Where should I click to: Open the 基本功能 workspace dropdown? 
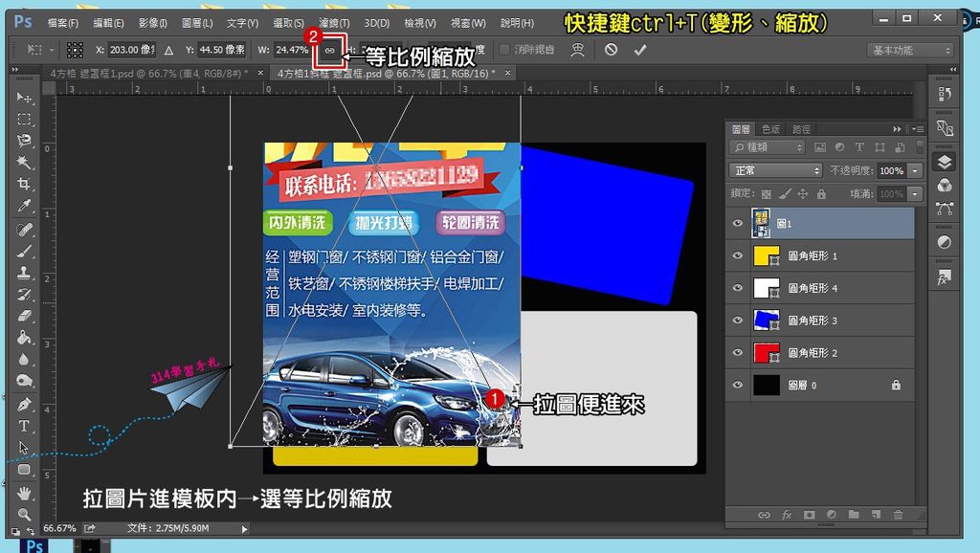(910, 50)
